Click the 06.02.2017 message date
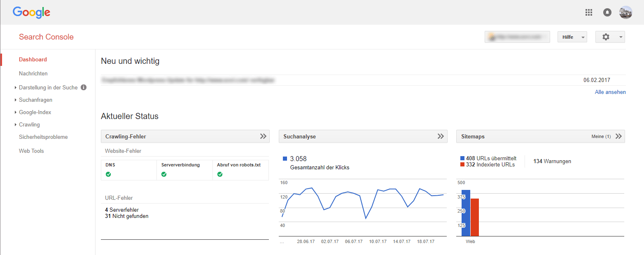644x255 pixels. [x=597, y=80]
